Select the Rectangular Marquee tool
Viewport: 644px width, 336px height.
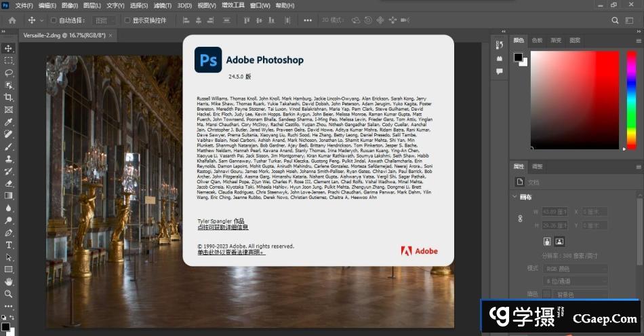tap(9, 60)
